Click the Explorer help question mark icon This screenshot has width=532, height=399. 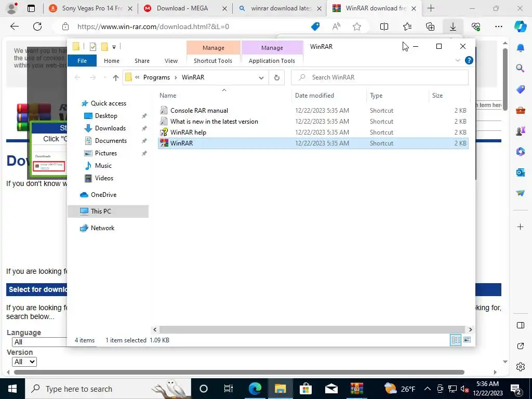click(469, 60)
